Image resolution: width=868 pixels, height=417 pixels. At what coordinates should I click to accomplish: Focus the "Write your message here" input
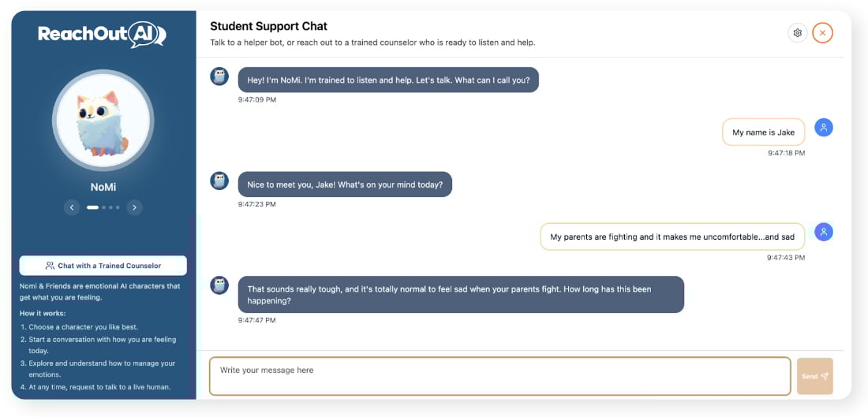tap(499, 376)
